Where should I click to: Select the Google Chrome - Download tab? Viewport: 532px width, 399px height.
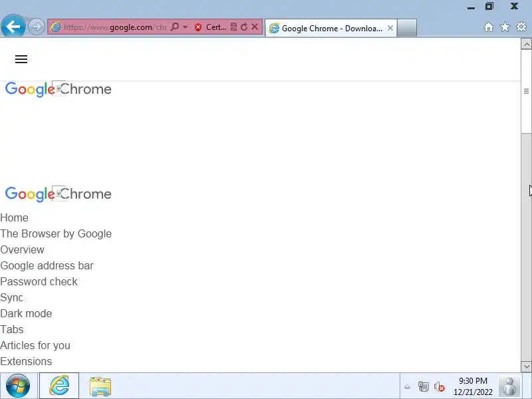point(331,28)
